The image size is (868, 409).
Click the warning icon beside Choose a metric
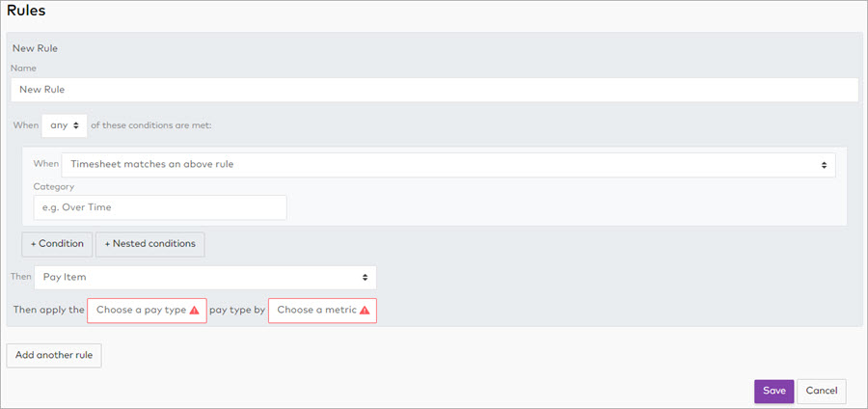point(365,311)
